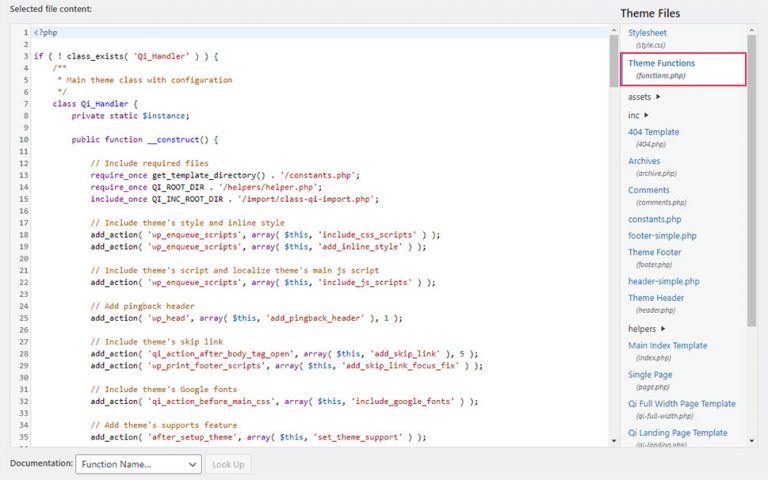Open the footer-simple.php file
The width and height of the screenshot is (768, 480).
click(x=662, y=236)
